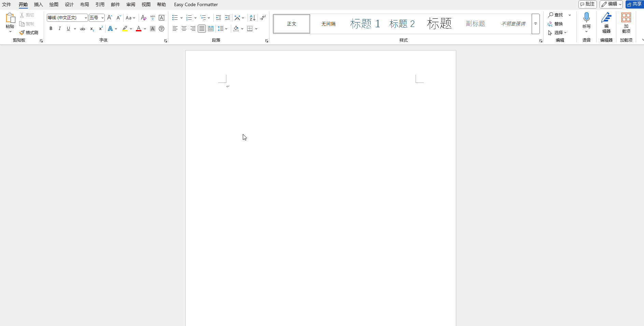Click the Comments (批注) button
This screenshot has width=644, height=326.
(x=588, y=4)
